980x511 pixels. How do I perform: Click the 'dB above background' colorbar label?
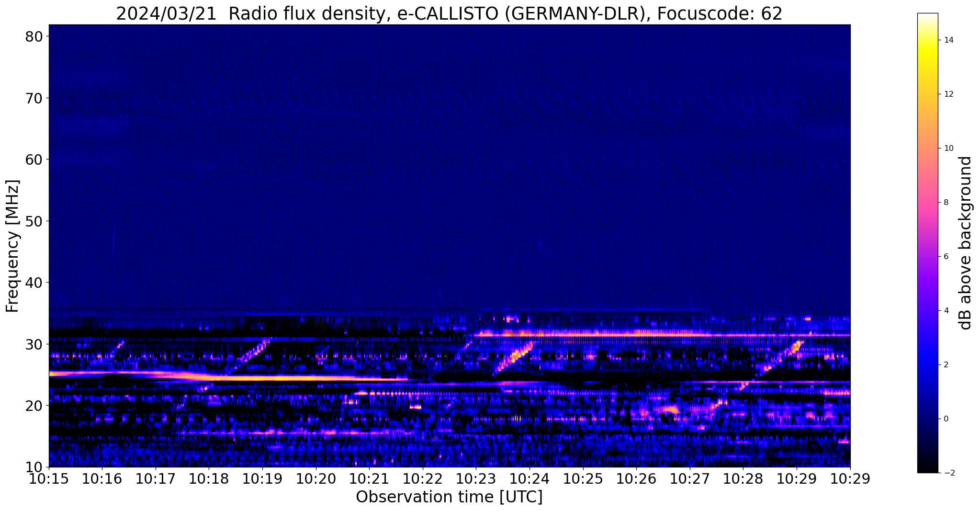[966, 243]
